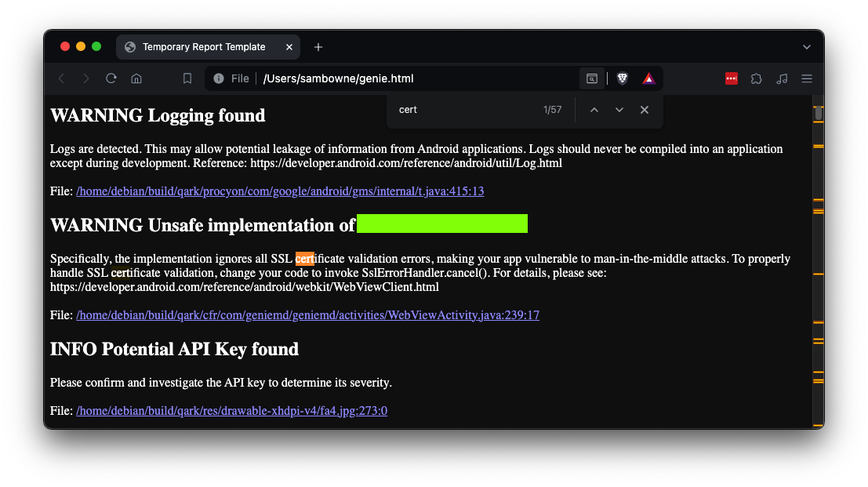Click the find-in-page icon in address bar
This screenshot has height=487, width=868.
pos(593,78)
